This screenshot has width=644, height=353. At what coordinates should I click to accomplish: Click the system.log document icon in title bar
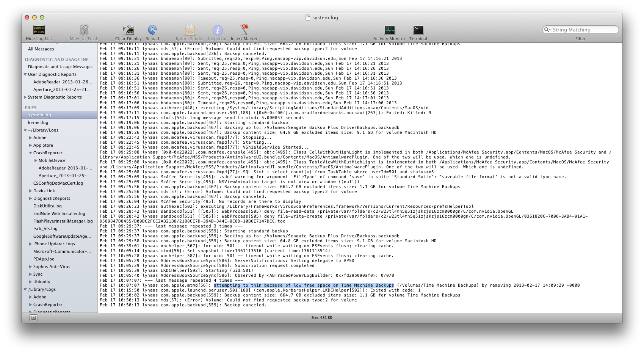pyautogui.click(x=308, y=17)
